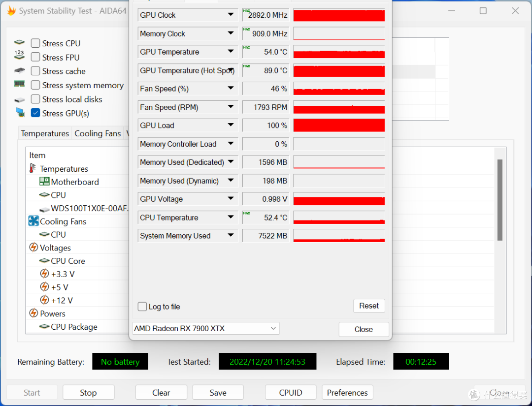
Task: Open the AMD Radeon RX 7900 XTX selector
Action: click(205, 328)
